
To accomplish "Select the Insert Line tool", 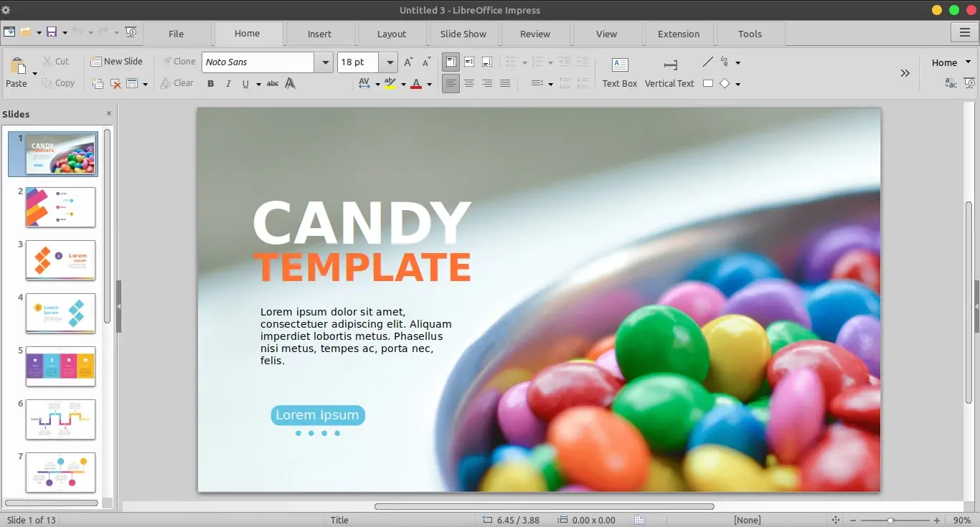I will (707, 62).
